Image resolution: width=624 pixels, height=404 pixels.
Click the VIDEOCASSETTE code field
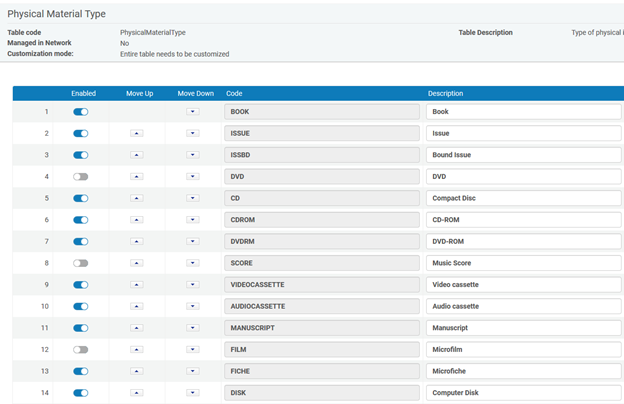tap(322, 285)
